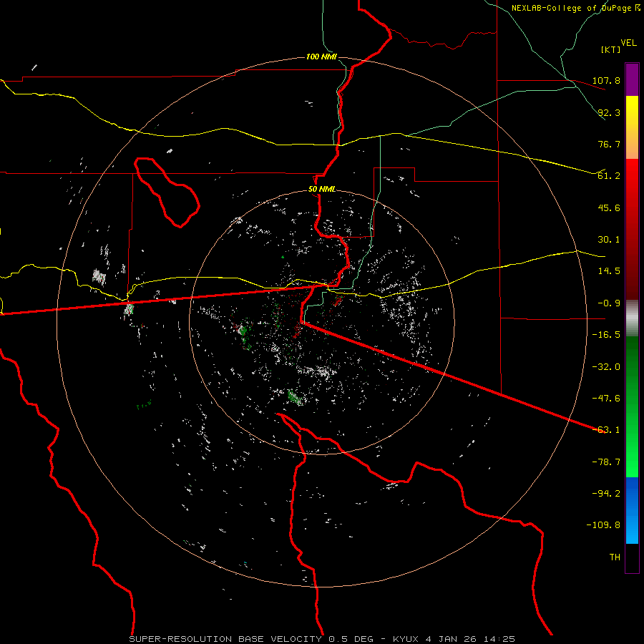Select the -78.7 legend value
Screen dimensions: 644x644
[x=606, y=462]
